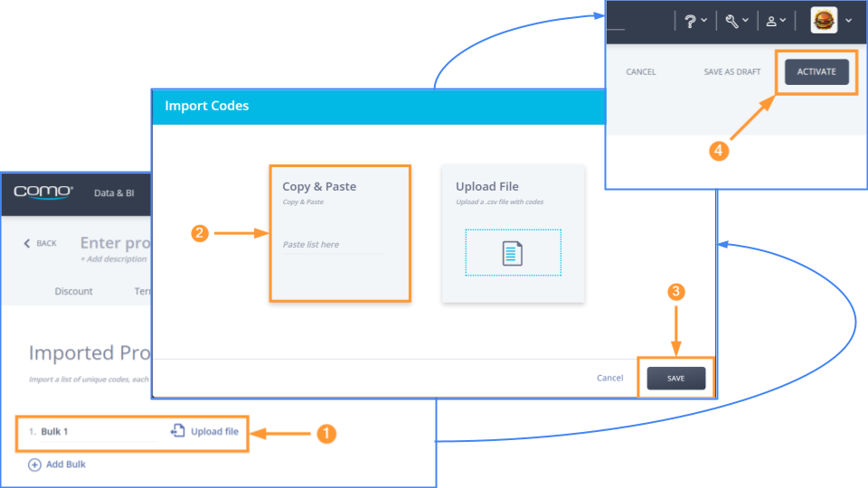Click SAVE AS DRAFT
868x488 pixels.
pyautogui.click(x=731, y=72)
